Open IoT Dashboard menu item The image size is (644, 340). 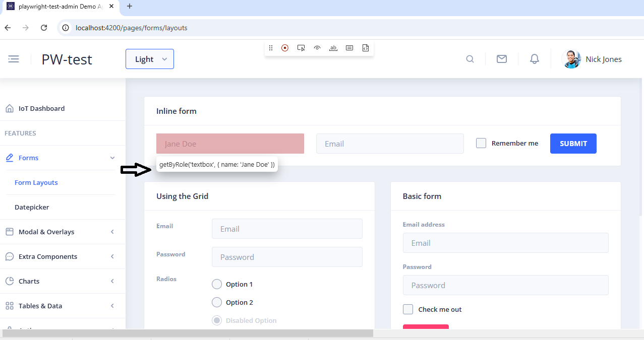(63, 108)
